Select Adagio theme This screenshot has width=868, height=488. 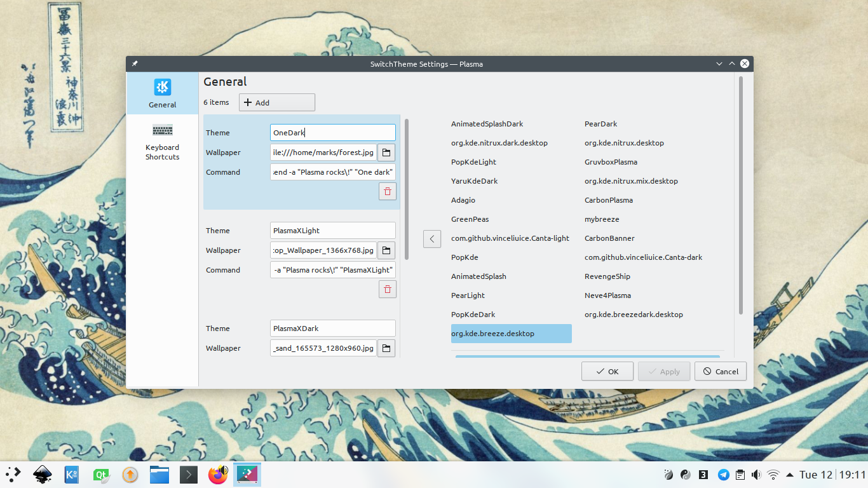[x=463, y=200]
